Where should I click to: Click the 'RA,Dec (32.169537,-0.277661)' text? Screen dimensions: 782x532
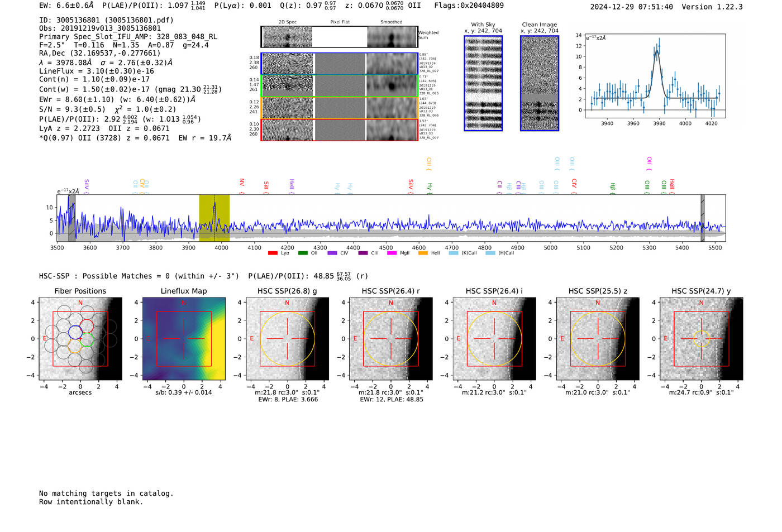[100, 54]
